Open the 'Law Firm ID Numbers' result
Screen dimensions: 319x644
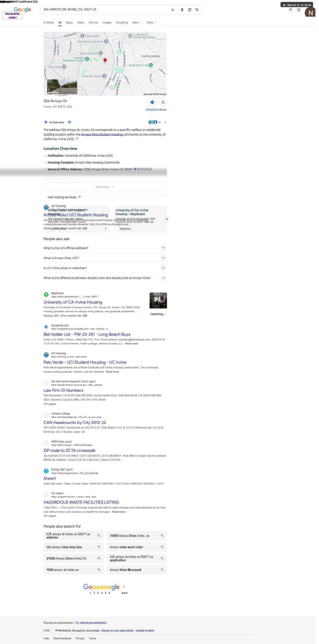[63, 390]
